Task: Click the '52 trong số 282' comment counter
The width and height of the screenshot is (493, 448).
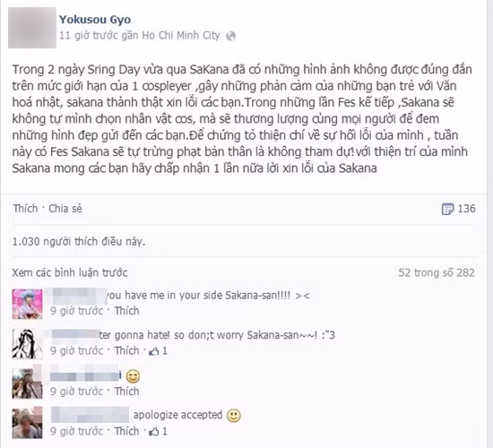Action: [437, 272]
